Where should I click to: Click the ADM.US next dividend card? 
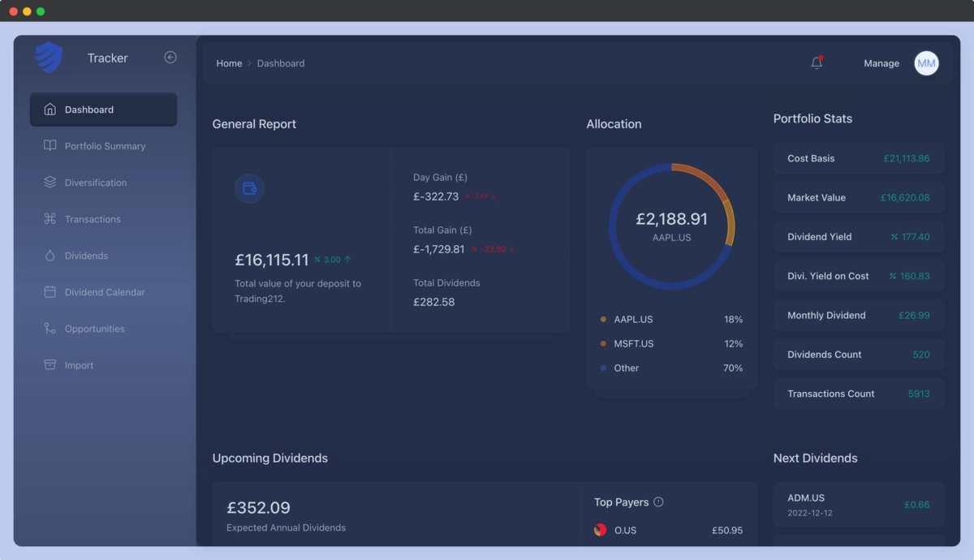point(858,504)
